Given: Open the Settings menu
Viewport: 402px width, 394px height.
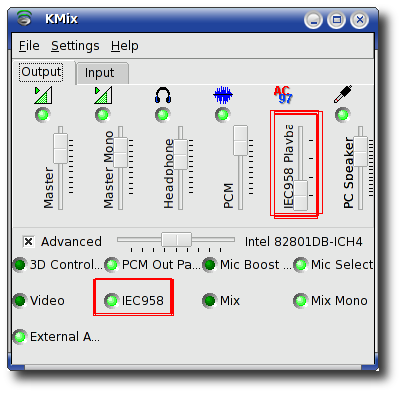Looking at the screenshot, I should [x=75, y=46].
